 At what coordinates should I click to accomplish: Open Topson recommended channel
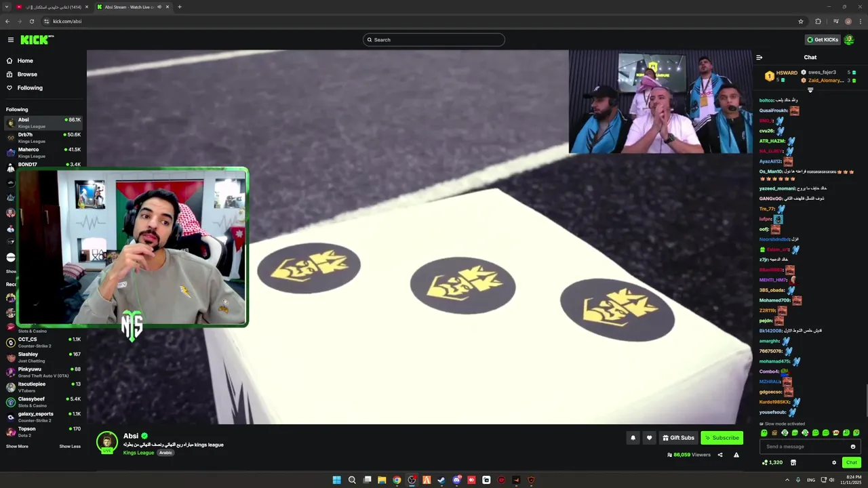[x=43, y=432]
